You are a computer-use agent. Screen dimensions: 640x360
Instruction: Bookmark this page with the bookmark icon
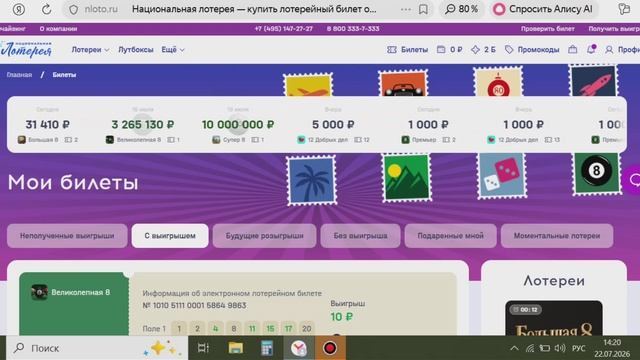coord(423,9)
